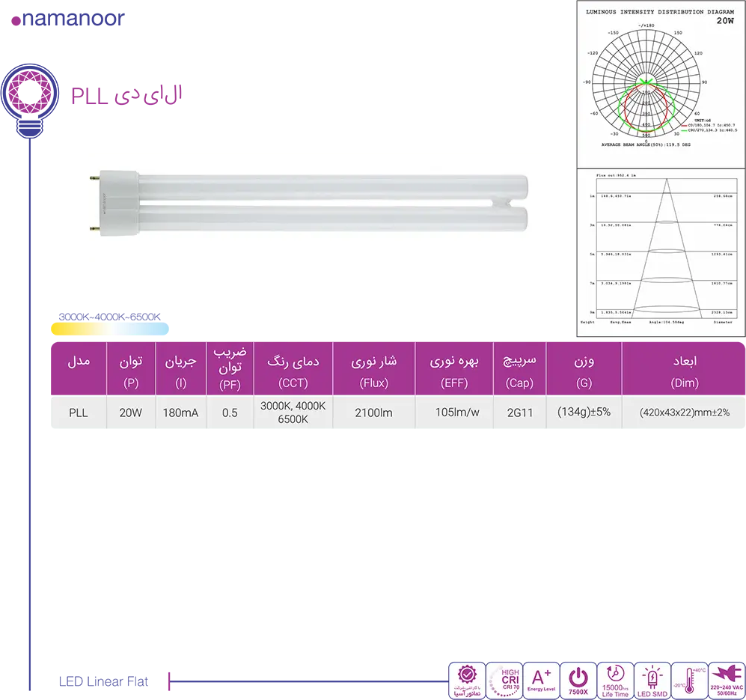Click the Flux column header
Image resolution: width=746 pixels, height=700 pixels.
[373, 370]
